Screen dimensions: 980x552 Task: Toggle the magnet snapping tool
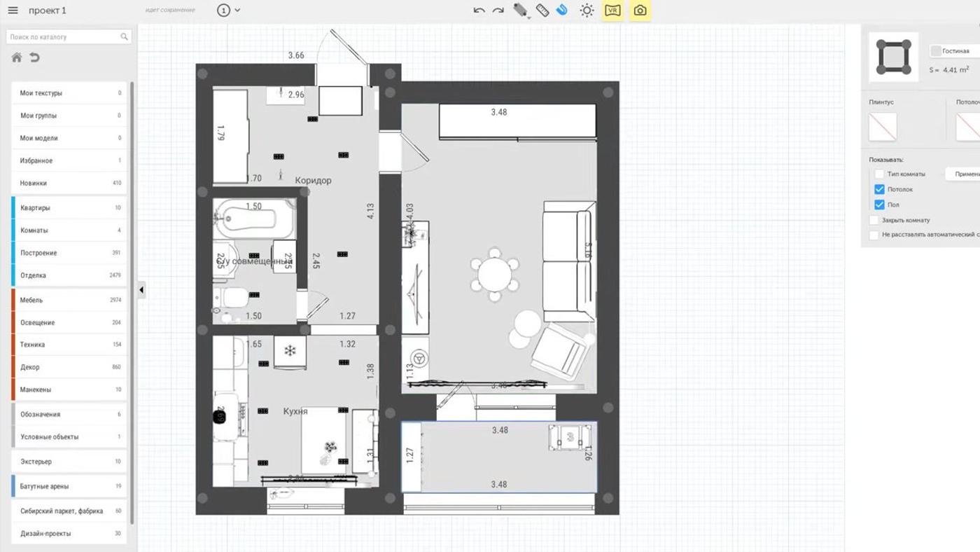(561, 11)
